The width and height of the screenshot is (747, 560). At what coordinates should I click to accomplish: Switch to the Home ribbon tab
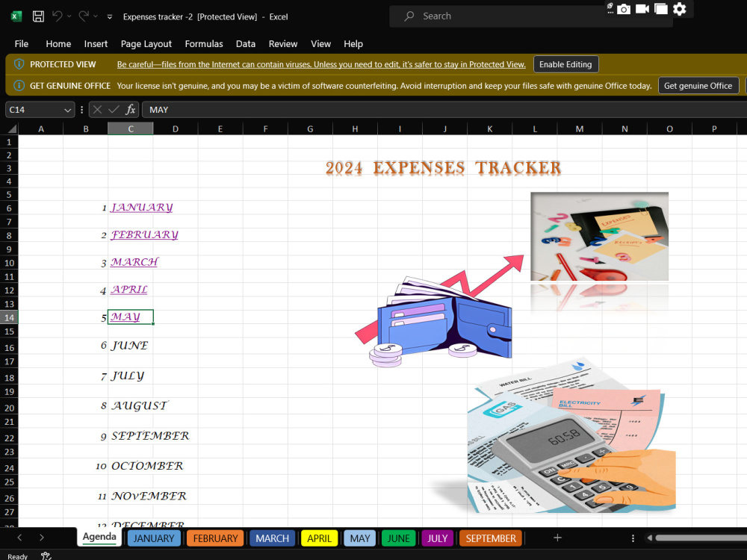click(x=58, y=44)
